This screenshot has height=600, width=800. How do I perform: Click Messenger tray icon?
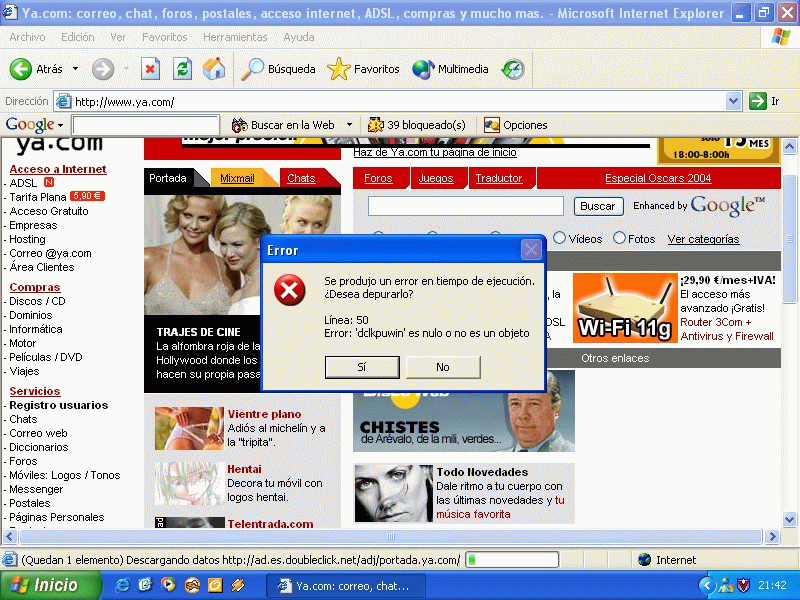[726, 585]
